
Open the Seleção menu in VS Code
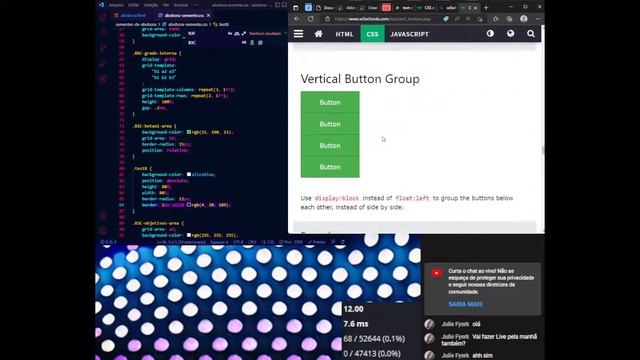[x=151, y=5]
